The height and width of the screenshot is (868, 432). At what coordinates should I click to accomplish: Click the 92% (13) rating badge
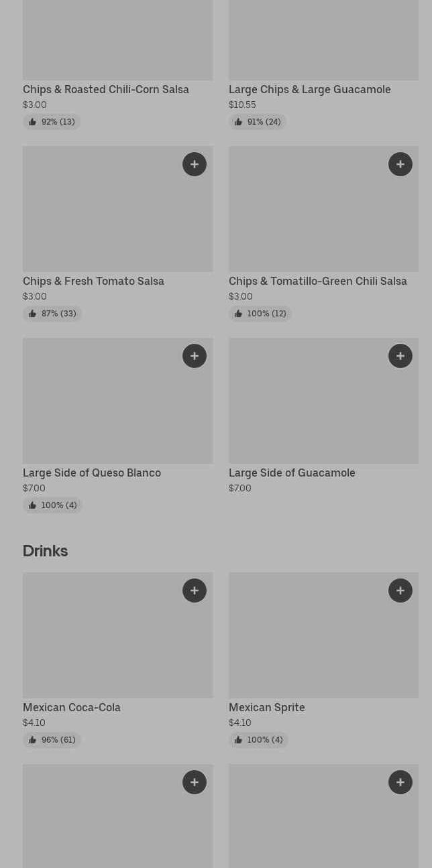click(52, 122)
